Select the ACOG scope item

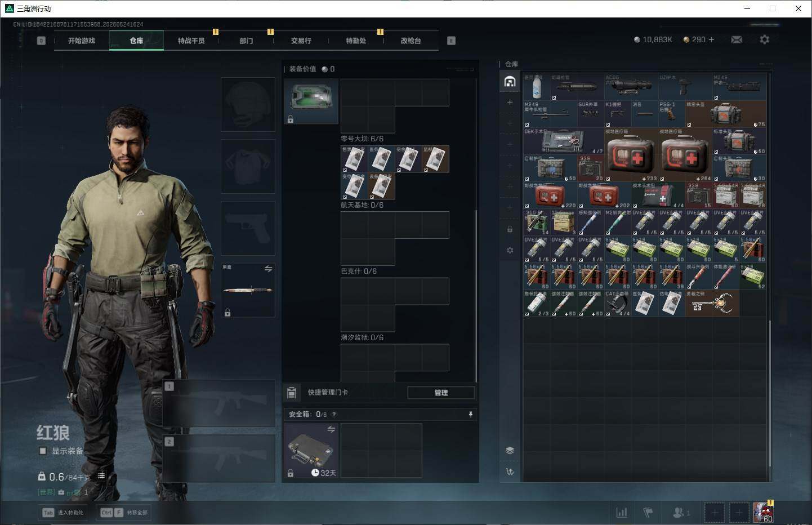pyautogui.click(x=631, y=87)
